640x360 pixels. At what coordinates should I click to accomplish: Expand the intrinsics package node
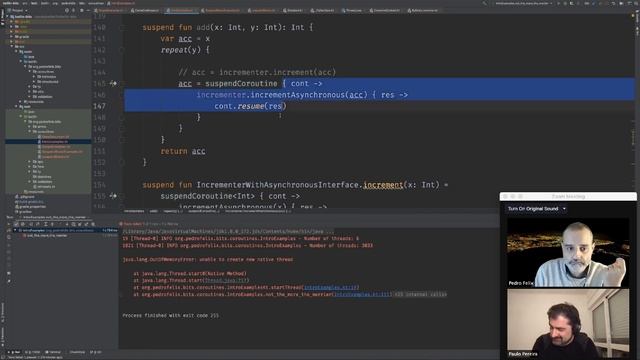pyautogui.click(x=34, y=76)
